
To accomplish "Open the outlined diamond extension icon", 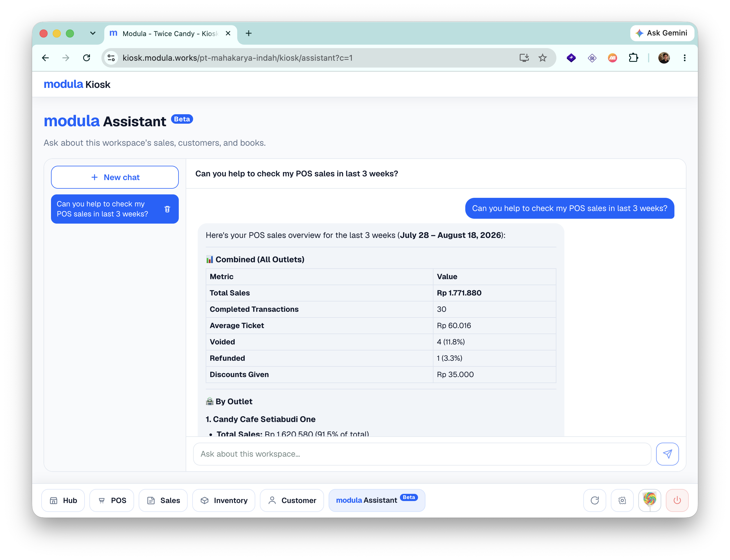I will (592, 58).
